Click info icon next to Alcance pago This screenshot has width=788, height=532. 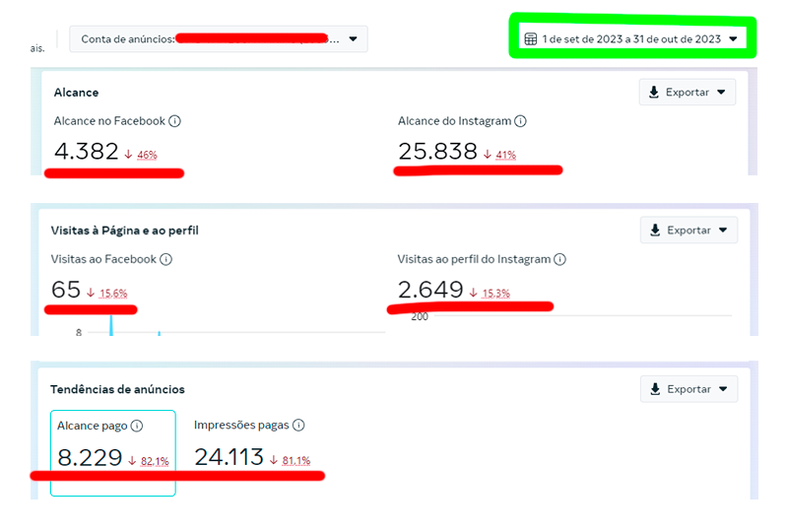[137, 426]
